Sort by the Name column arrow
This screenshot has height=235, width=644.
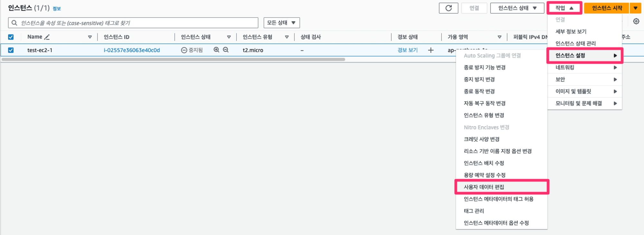pos(90,37)
